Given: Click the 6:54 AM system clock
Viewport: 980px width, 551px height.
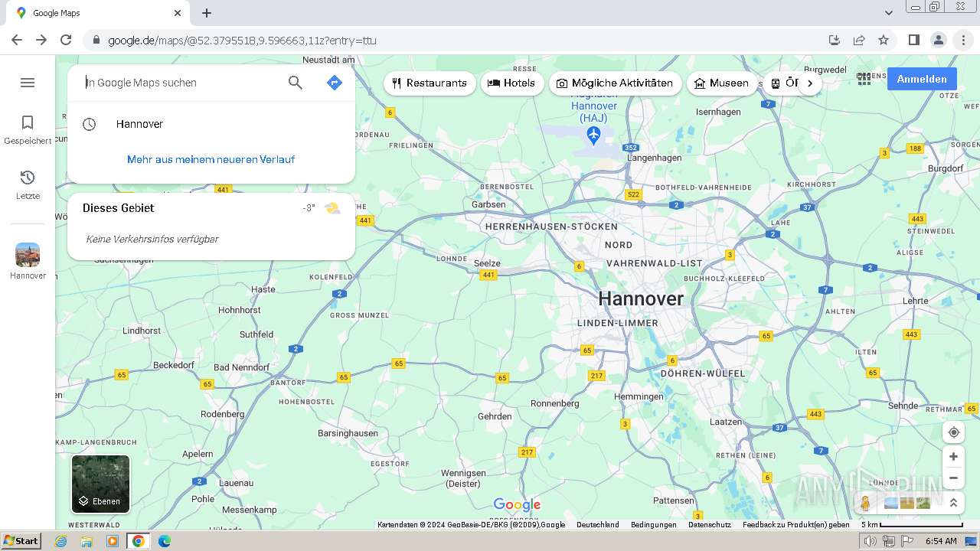Looking at the screenshot, I should 941,541.
